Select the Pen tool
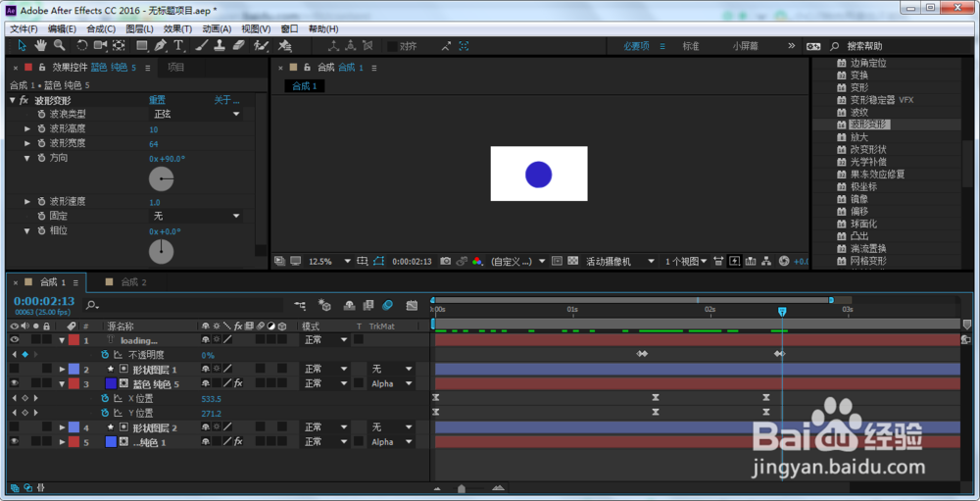Screen dimensions: 980x501 point(161,45)
